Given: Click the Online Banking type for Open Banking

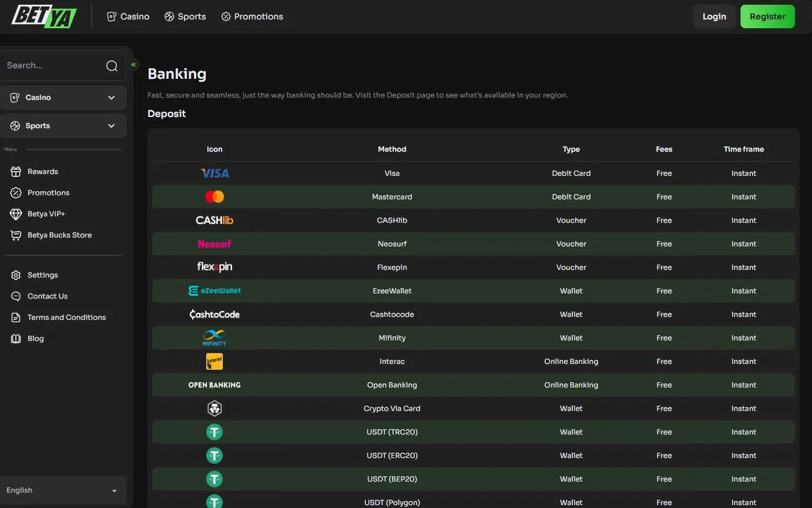Looking at the screenshot, I should tap(571, 385).
